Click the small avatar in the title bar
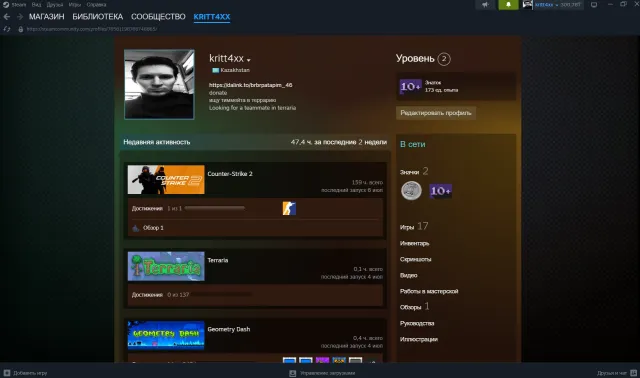 point(527,4)
